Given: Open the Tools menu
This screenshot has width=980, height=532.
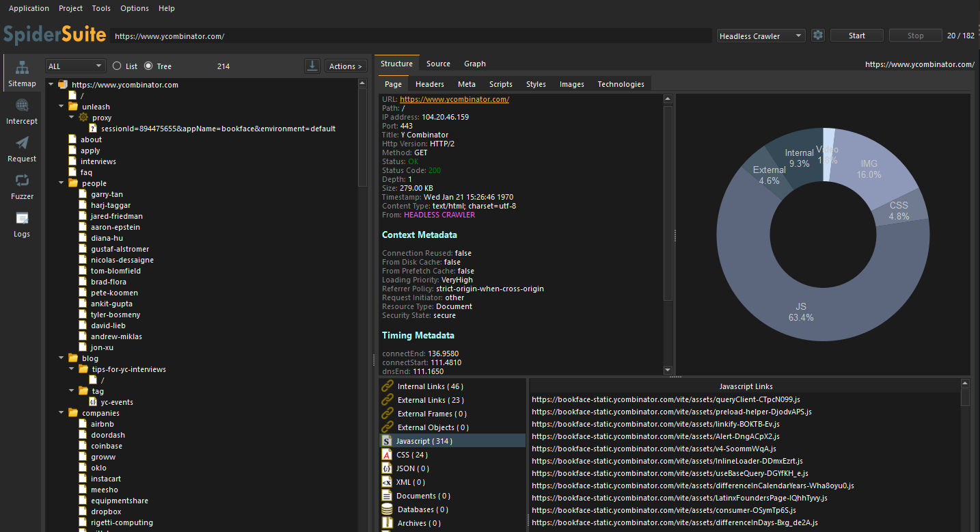Looking at the screenshot, I should coord(101,8).
